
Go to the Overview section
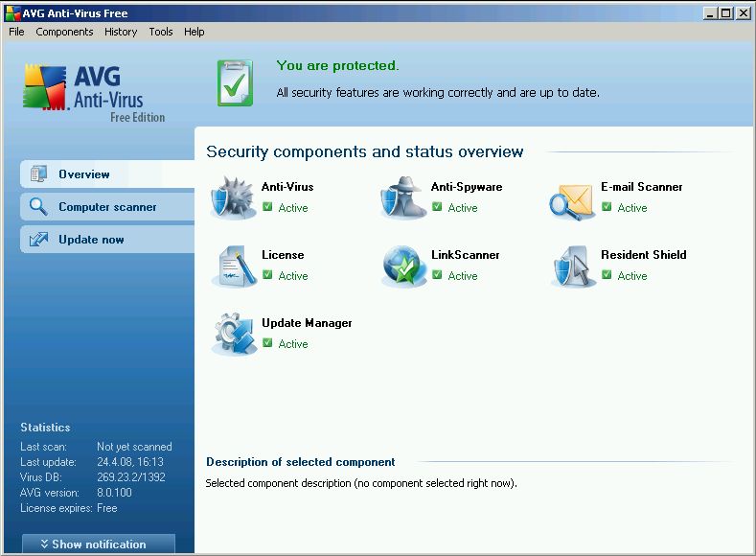[x=107, y=174]
